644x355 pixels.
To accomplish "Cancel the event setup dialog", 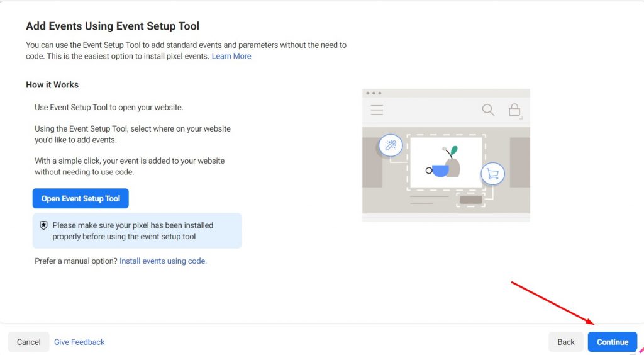I will tap(28, 342).
